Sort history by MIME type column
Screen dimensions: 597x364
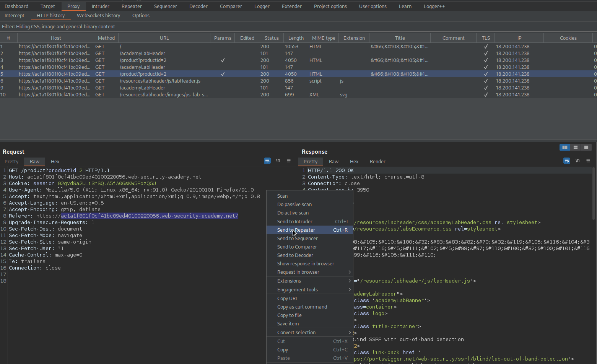pos(324,38)
